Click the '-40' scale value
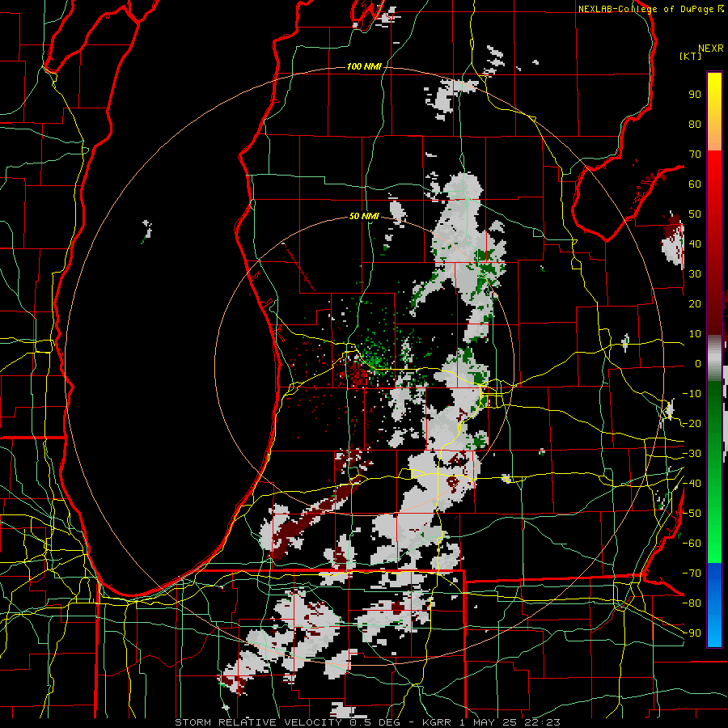 (692, 484)
